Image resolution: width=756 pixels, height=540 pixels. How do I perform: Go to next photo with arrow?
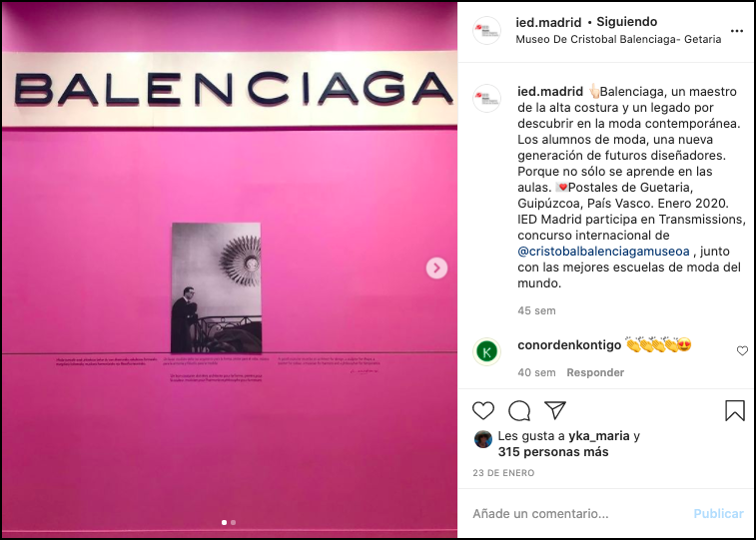[436, 268]
